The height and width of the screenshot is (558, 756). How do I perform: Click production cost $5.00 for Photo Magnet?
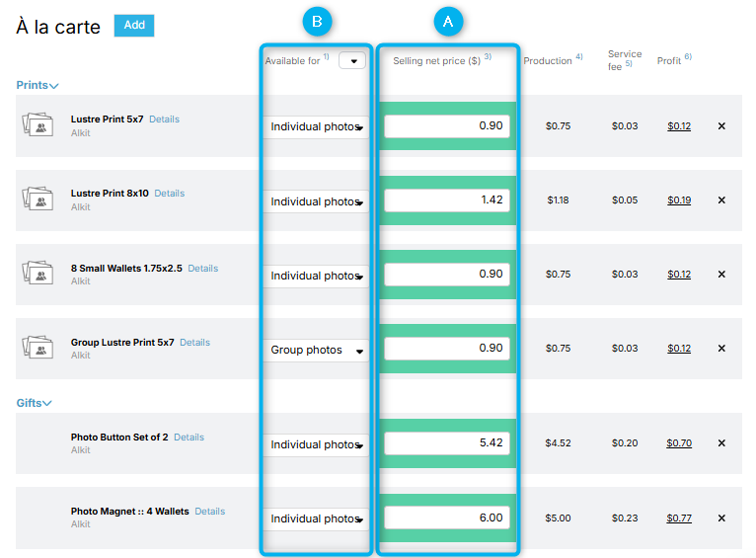pos(558,518)
